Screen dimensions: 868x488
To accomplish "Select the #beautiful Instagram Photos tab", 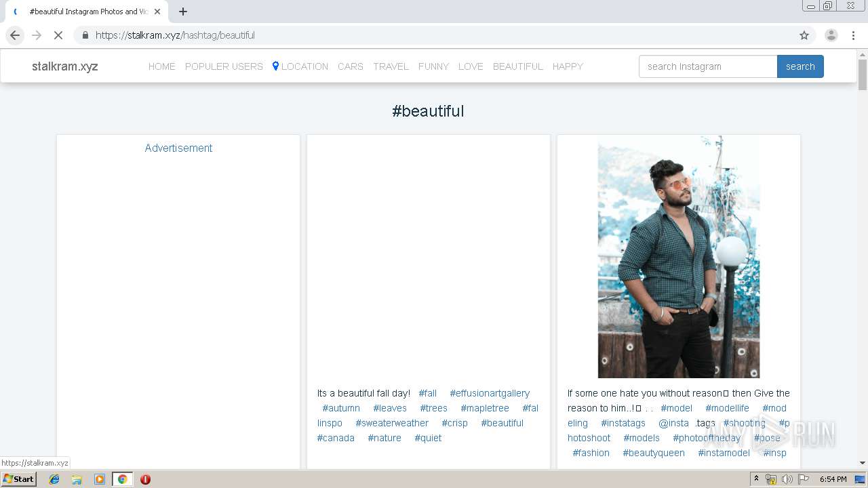I will (87, 12).
